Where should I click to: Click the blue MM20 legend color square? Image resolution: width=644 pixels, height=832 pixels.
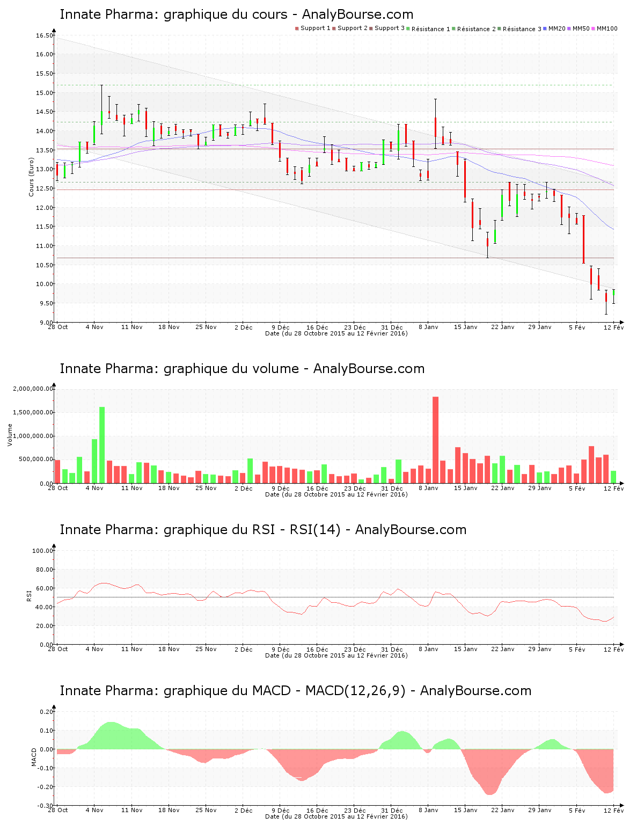click(x=545, y=28)
